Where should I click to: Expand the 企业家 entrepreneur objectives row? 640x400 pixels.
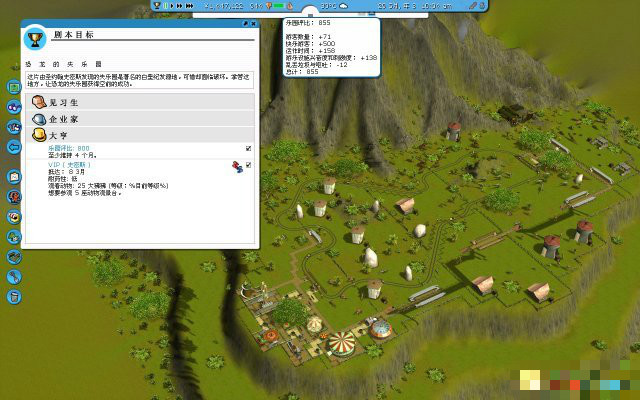pyautogui.click(x=140, y=119)
